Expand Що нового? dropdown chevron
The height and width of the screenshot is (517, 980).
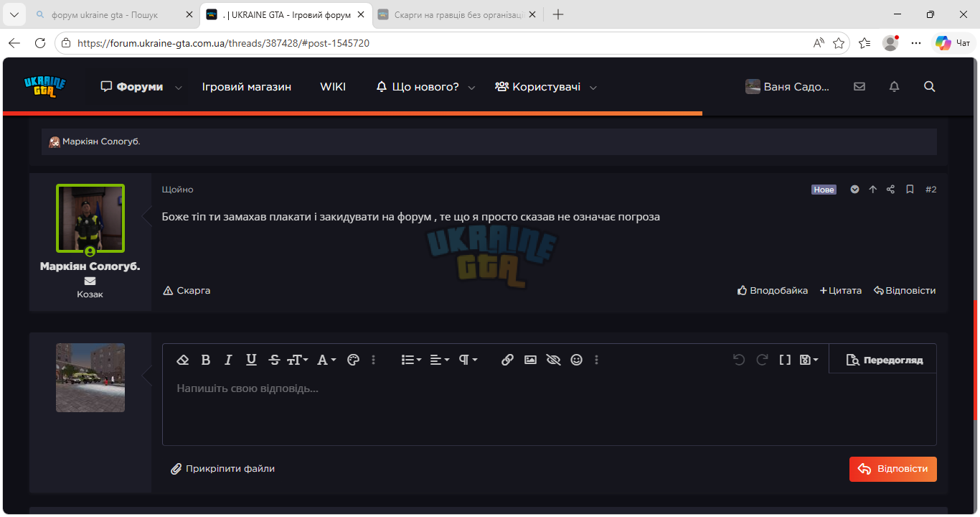point(471,88)
